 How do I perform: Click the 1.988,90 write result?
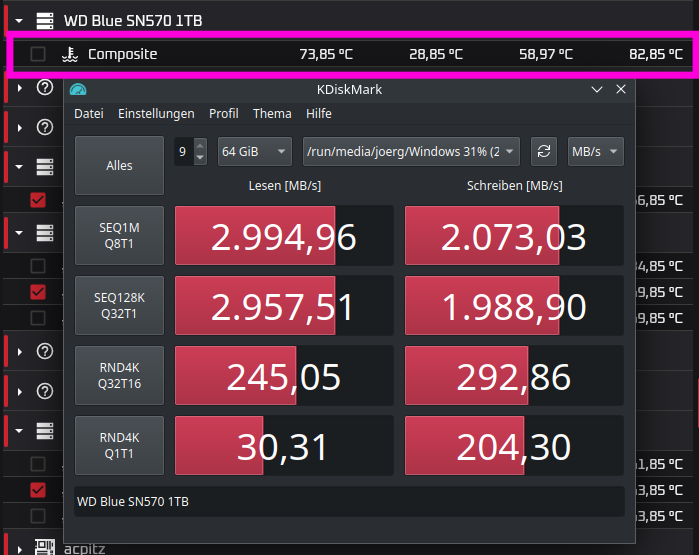coord(514,305)
